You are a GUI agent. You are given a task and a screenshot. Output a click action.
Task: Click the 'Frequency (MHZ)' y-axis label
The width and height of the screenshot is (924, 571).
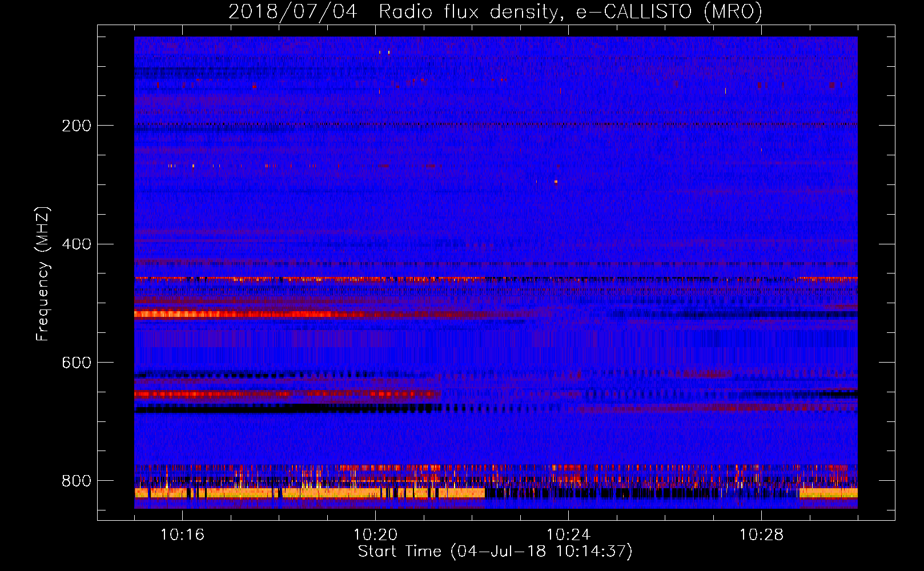pyautogui.click(x=42, y=274)
